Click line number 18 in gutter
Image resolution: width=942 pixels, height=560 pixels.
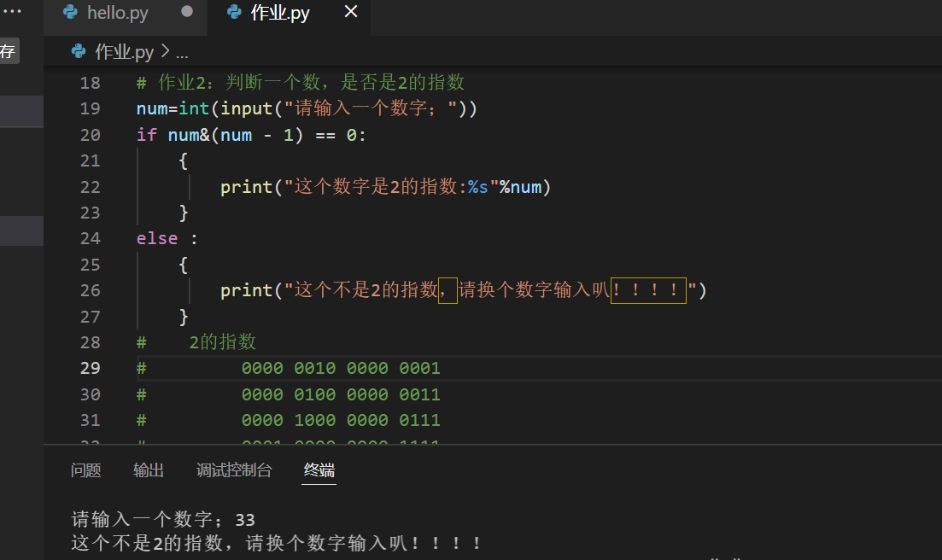(x=91, y=83)
